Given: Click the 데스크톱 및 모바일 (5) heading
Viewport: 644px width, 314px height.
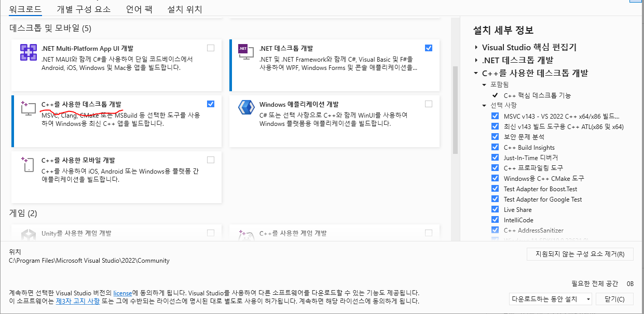Looking at the screenshot, I should 50,28.
